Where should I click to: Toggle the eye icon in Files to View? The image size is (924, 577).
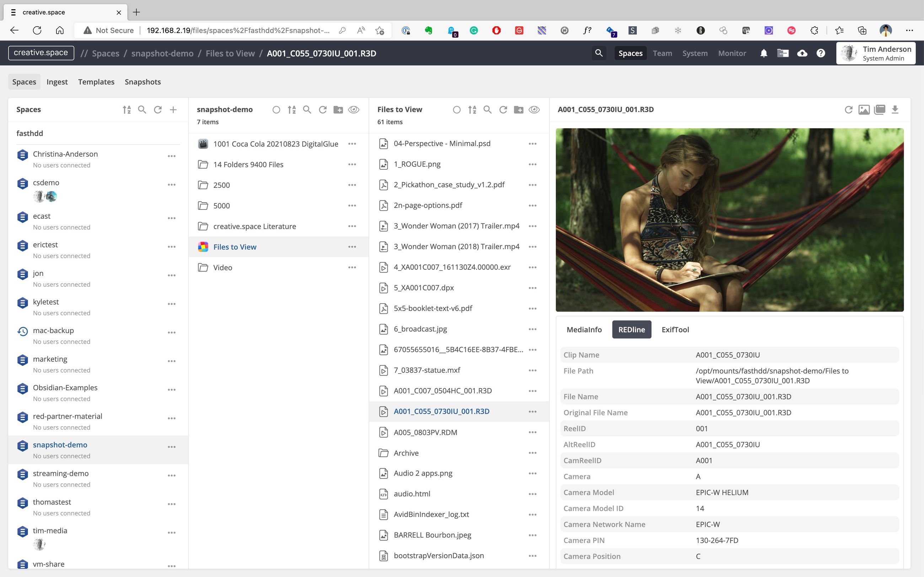pyautogui.click(x=534, y=110)
